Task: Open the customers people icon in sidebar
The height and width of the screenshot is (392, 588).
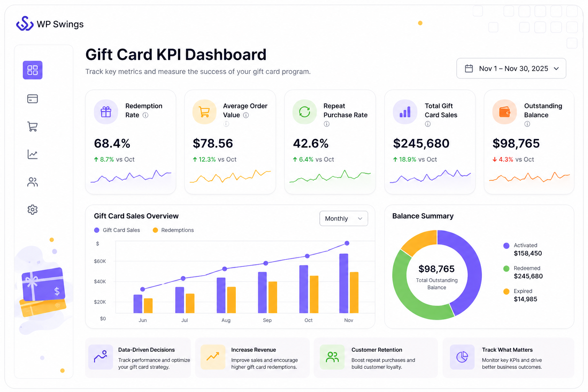Action: click(x=33, y=182)
